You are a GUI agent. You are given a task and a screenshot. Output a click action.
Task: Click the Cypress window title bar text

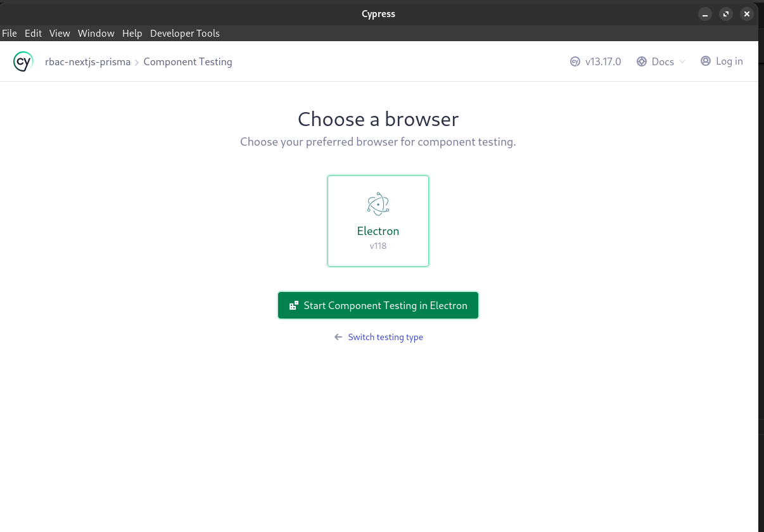click(379, 14)
